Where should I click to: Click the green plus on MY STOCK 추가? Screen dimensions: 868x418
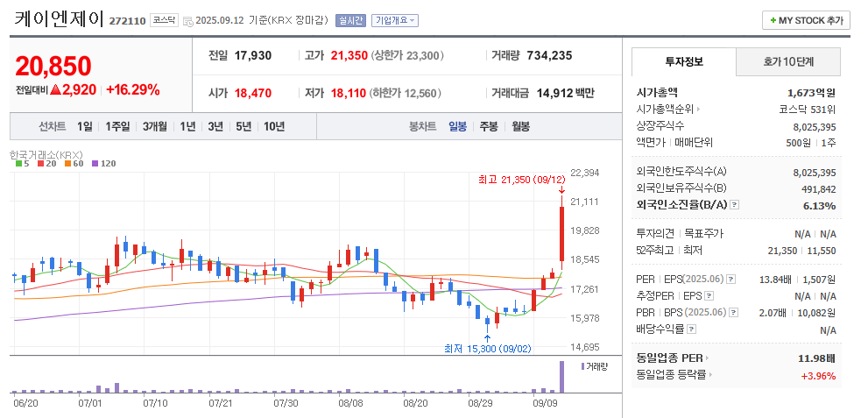tap(773, 20)
